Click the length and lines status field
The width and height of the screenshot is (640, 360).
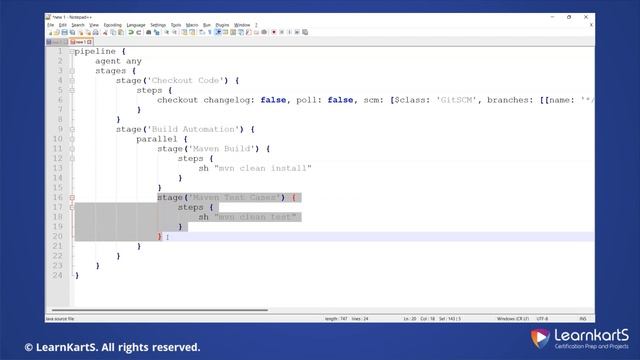coord(347,318)
